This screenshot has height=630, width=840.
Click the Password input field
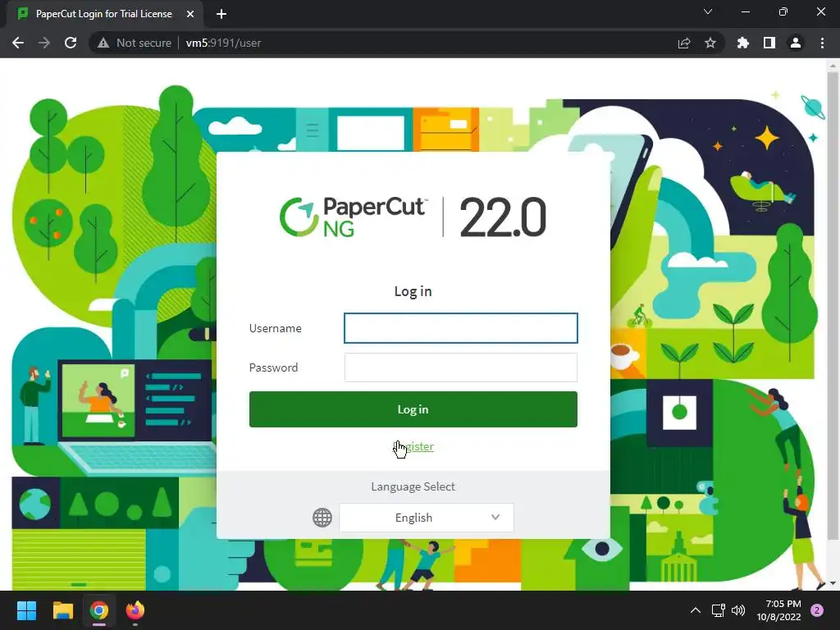(x=461, y=367)
